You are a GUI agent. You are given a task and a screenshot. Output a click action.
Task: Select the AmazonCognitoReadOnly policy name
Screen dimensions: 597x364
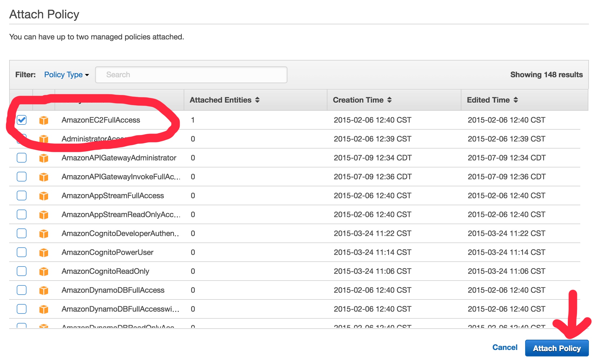point(105,271)
